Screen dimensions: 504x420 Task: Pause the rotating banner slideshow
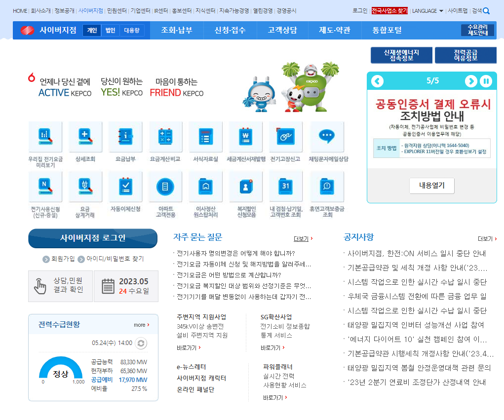[x=486, y=81]
